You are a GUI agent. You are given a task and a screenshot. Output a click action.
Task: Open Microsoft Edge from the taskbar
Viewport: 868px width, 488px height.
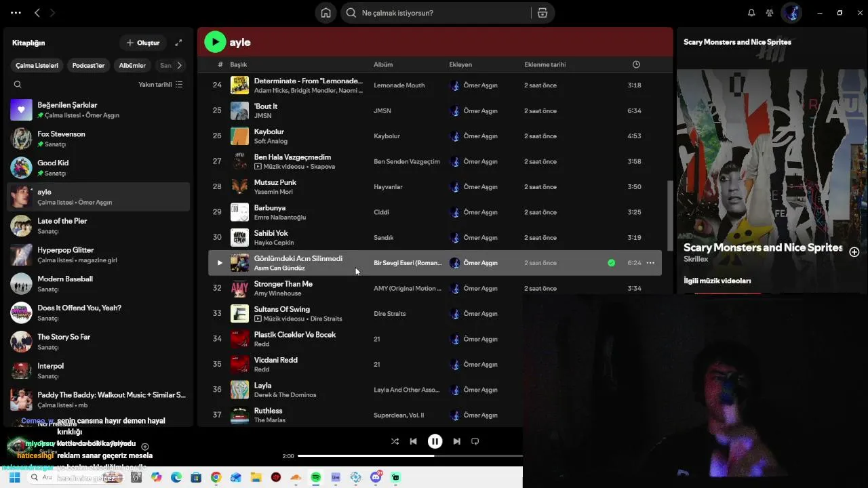pos(176,477)
